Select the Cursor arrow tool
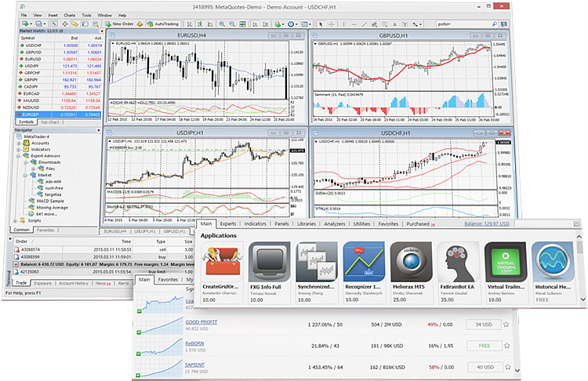 [x=321, y=24]
